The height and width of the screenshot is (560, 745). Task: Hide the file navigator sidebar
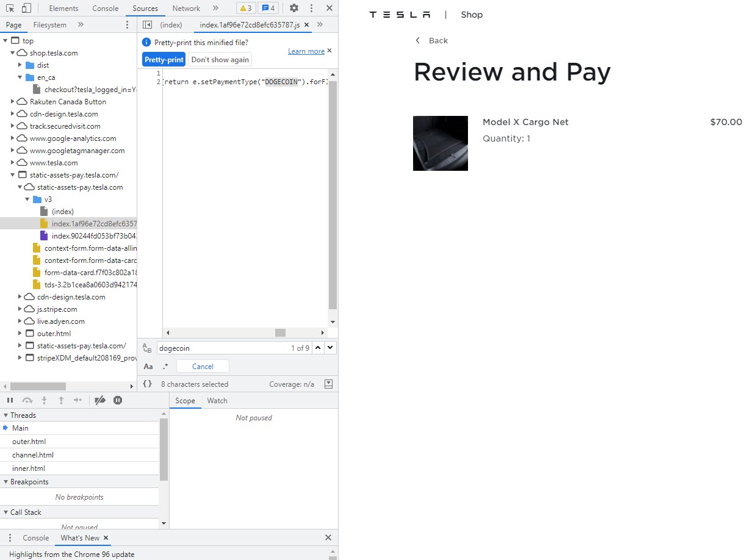click(147, 25)
